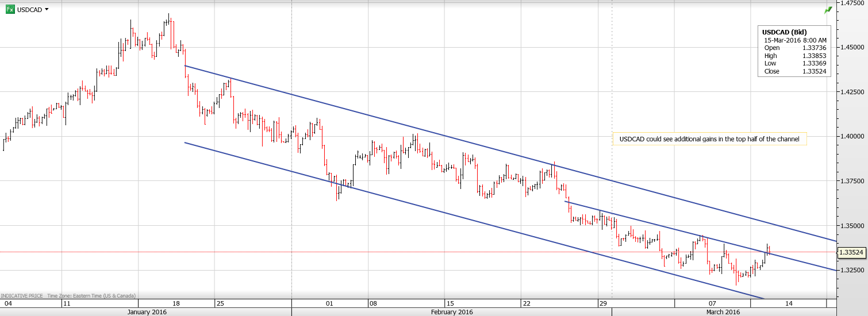
Task: Select the January 2016 month label
Action: click(145, 312)
